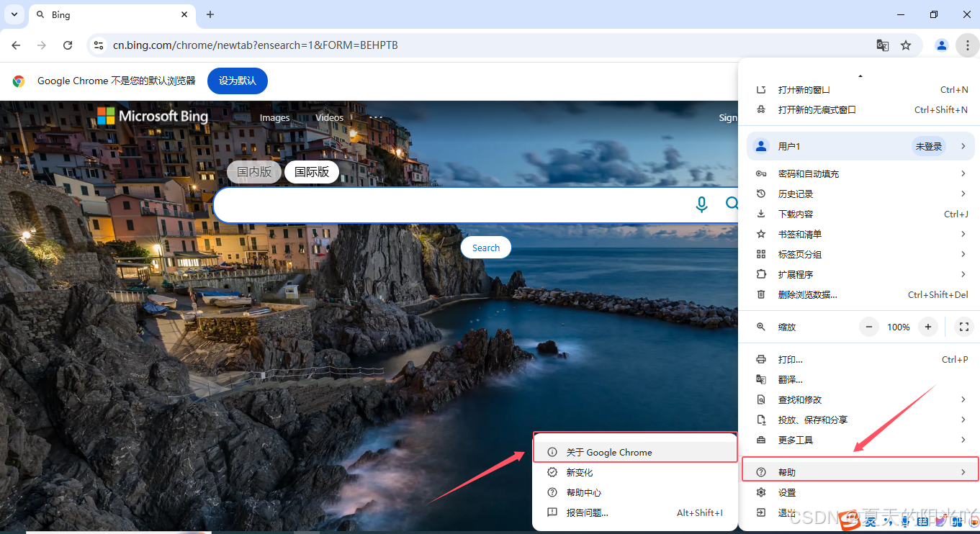Select 打开新的无痕式窗口 menu item

(859, 110)
